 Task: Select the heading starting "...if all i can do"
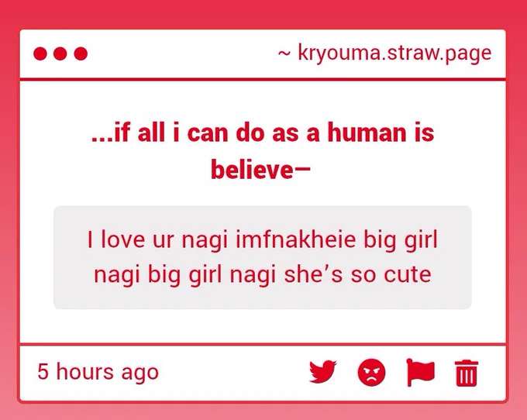click(263, 151)
